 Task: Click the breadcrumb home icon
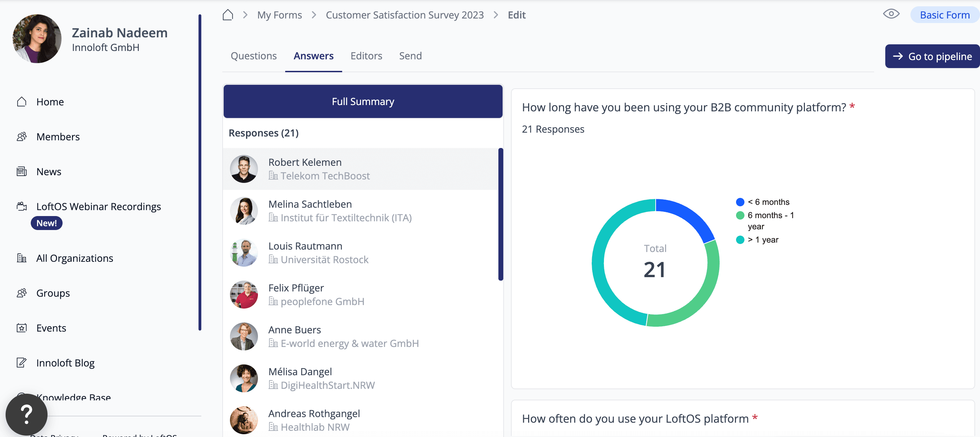point(228,15)
